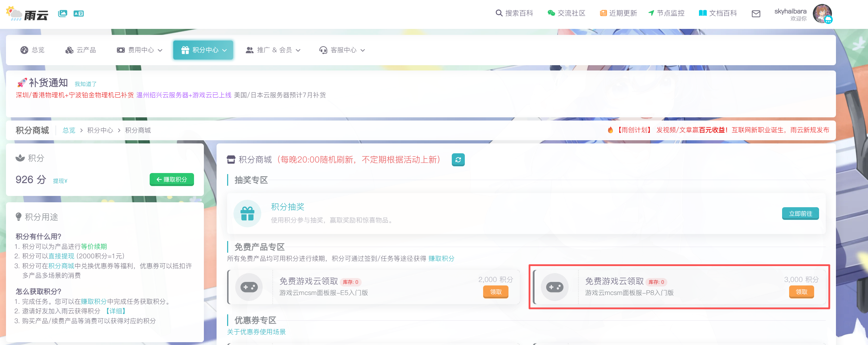868x345 pixels.
Task: Click 赚取积分 link in 免费产品专区 description
Action: [x=441, y=258]
